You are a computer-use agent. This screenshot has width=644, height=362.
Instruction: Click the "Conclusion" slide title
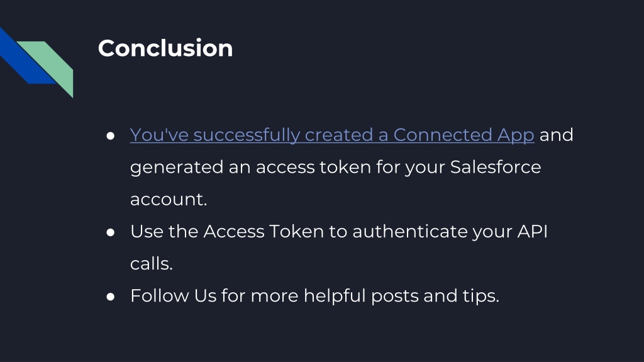[165, 48]
